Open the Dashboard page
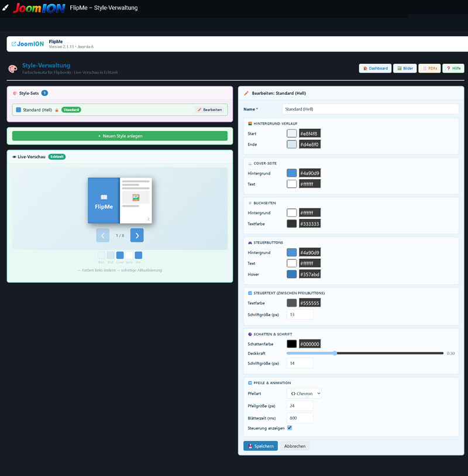 click(375, 69)
